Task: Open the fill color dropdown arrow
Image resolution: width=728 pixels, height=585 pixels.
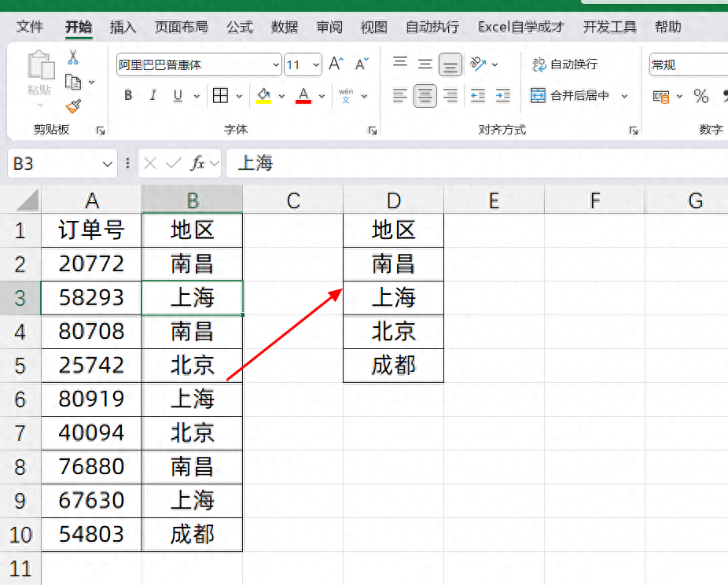Action: [281, 96]
